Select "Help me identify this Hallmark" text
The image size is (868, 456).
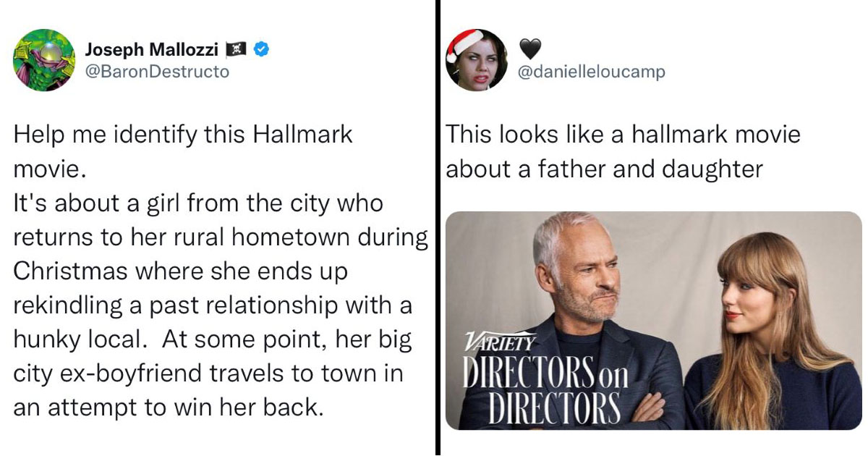182,135
